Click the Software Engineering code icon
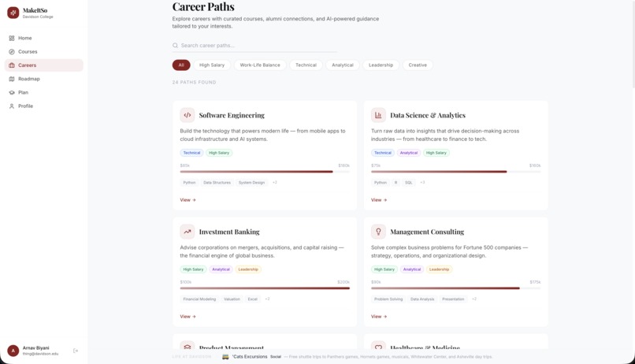 [x=187, y=115]
